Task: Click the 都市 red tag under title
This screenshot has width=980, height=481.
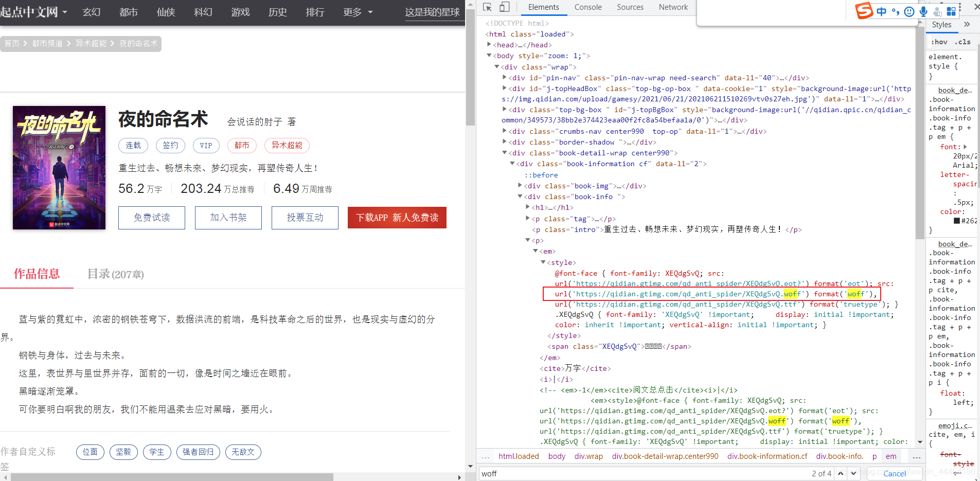Action: 242,146
